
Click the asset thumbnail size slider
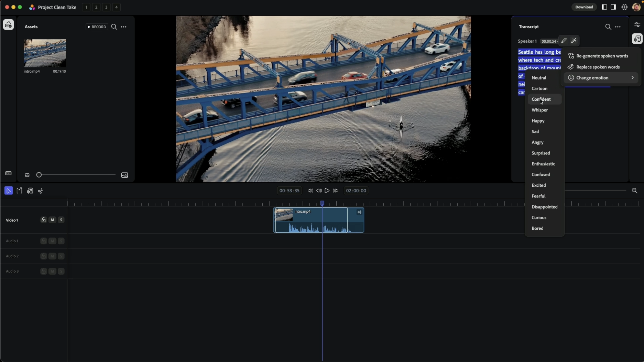[76, 175]
